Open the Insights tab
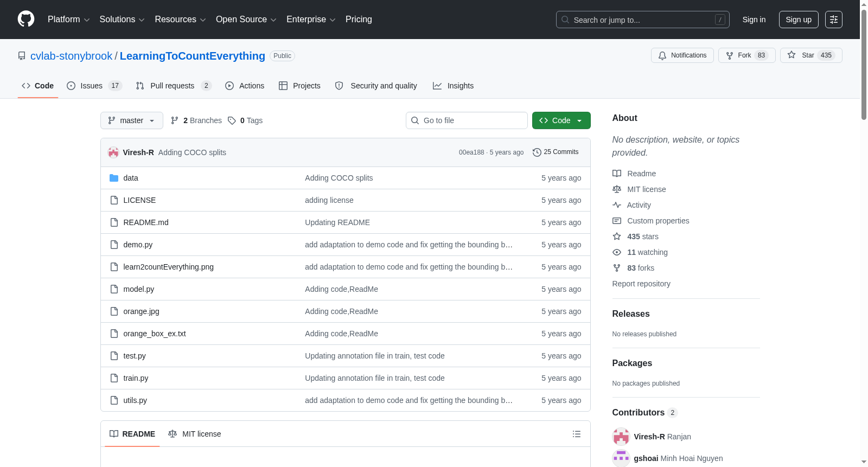 click(453, 86)
